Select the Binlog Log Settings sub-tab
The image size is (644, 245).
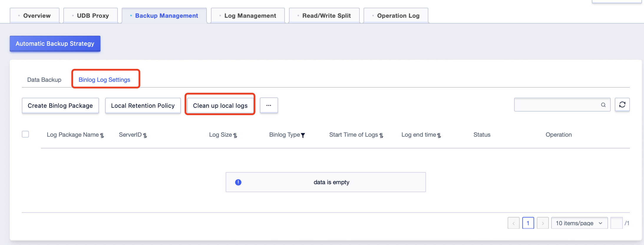[104, 80]
